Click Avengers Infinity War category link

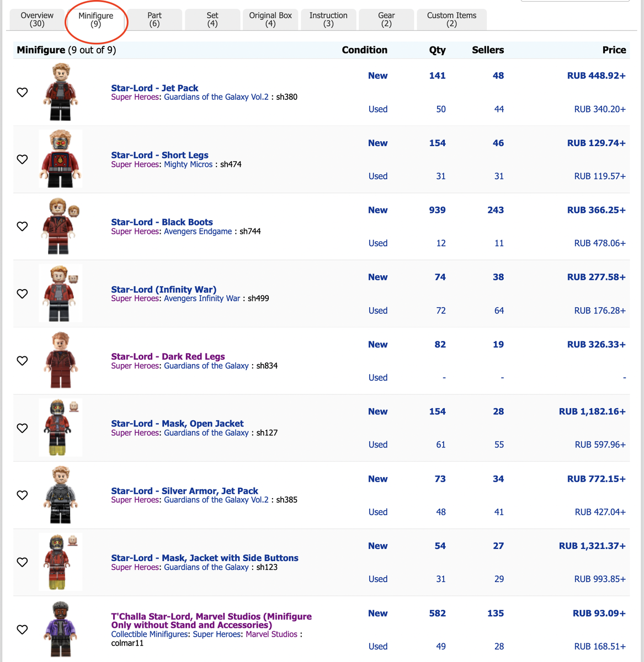[x=202, y=298]
